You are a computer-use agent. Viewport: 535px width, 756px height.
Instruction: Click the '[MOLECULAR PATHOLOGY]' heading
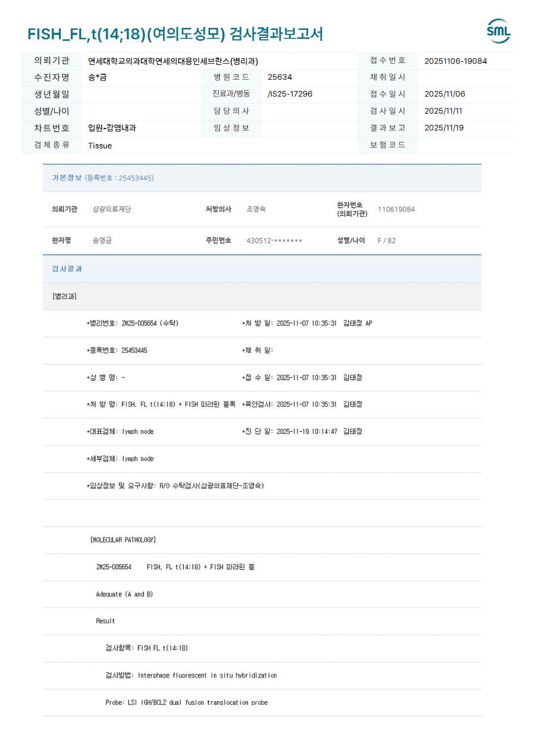[123, 540]
